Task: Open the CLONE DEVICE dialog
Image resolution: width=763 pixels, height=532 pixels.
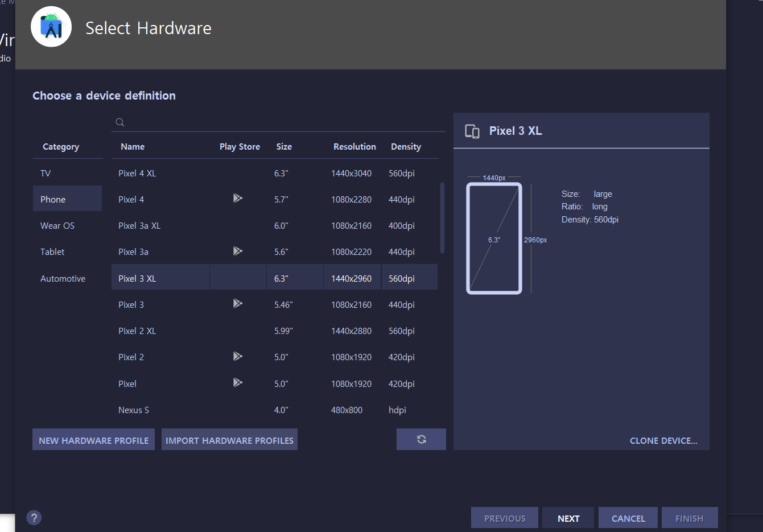Action: (x=663, y=440)
